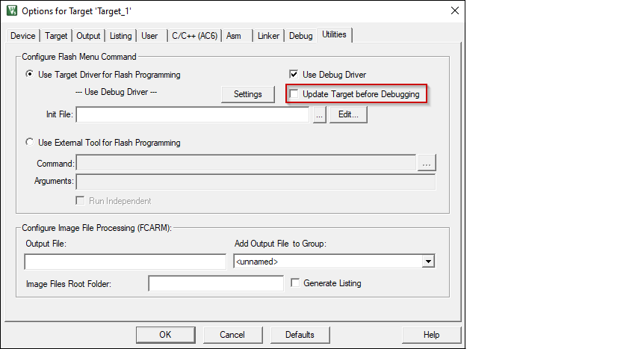Switch to the Linker tab
Image resolution: width=644 pixels, height=349 pixels.
[268, 36]
